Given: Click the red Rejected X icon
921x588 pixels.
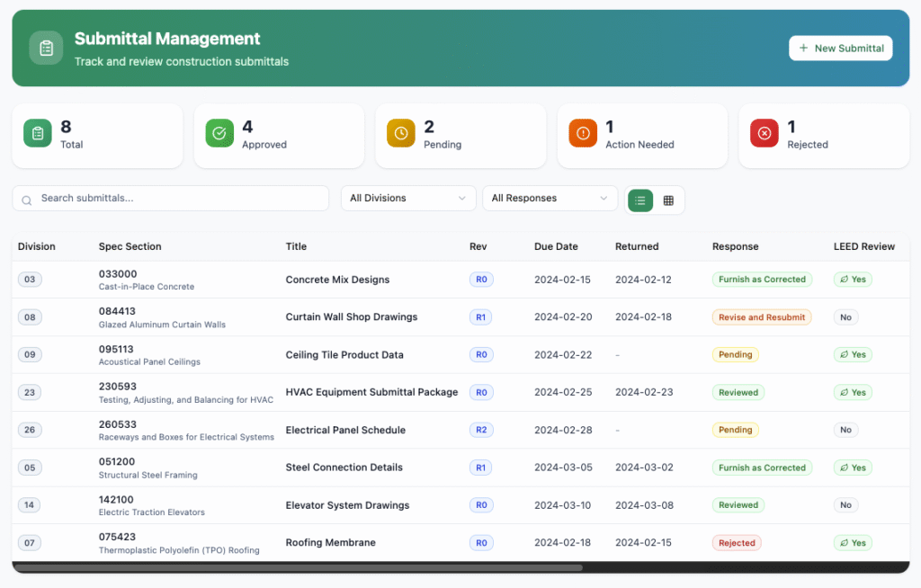Looking at the screenshot, I should pyautogui.click(x=765, y=133).
